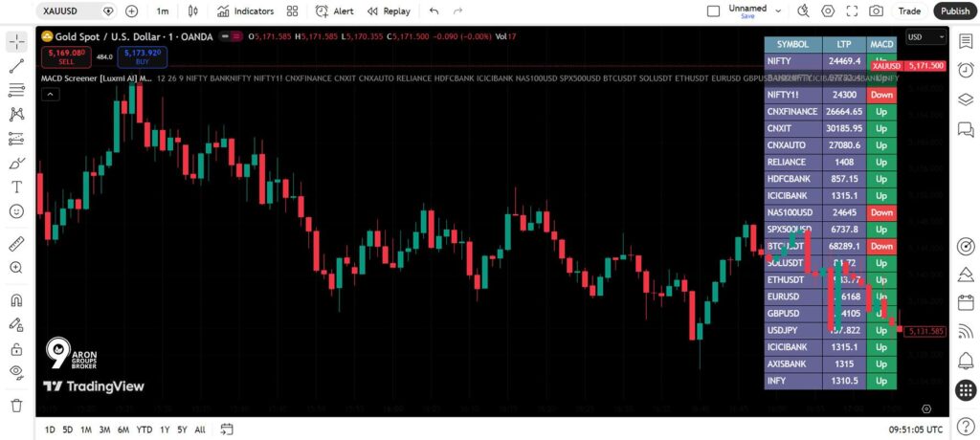This screenshot has height=440, width=980.
Task: Click the red SELL price button
Action: point(66,56)
